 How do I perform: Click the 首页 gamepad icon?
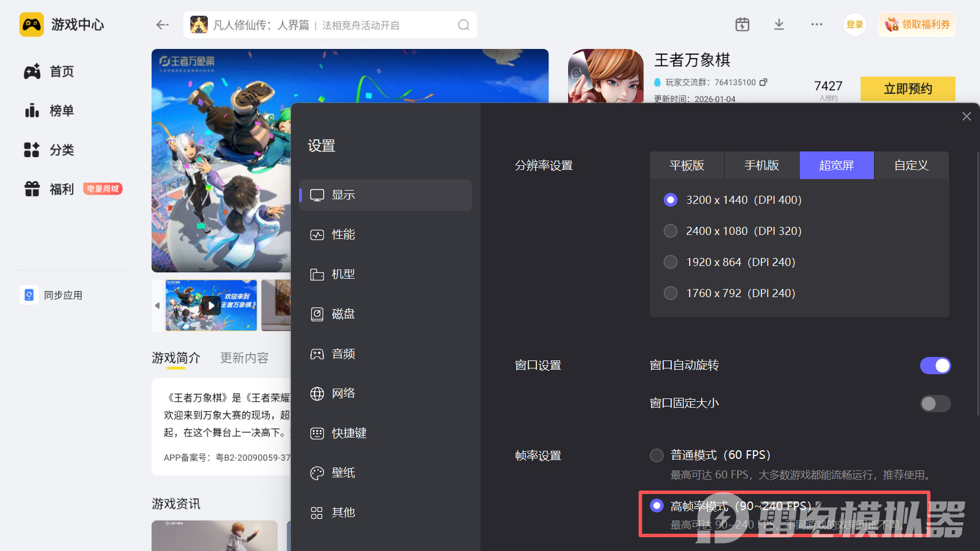point(32,71)
